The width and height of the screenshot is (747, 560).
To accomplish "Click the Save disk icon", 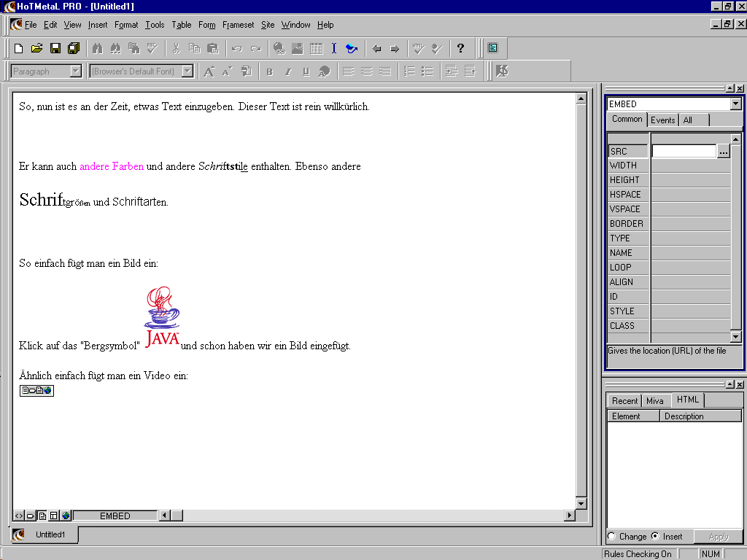I will tap(55, 49).
